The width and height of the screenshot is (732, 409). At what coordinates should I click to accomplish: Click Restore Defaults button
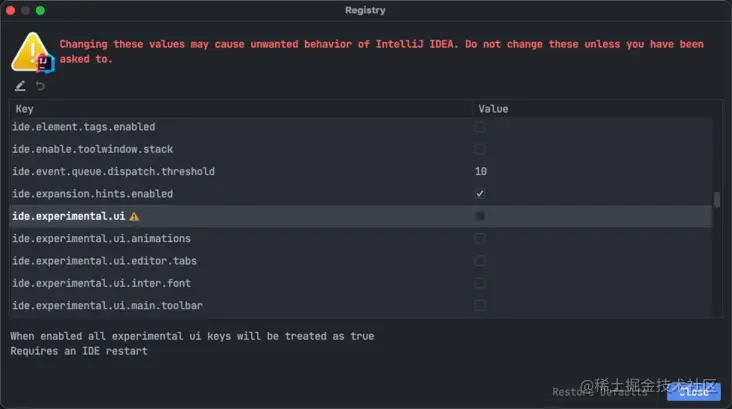pyautogui.click(x=599, y=391)
